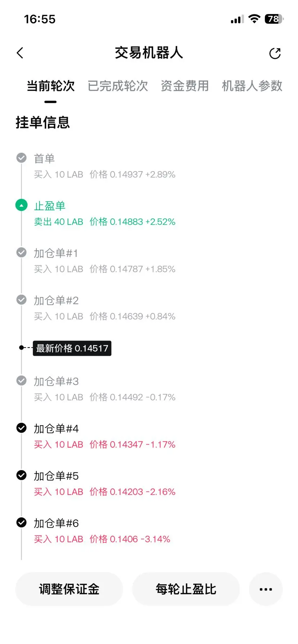This screenshot has width=298, height=644.
Task: Tap the back arrow icon
Action: click(x=20, y=53)
